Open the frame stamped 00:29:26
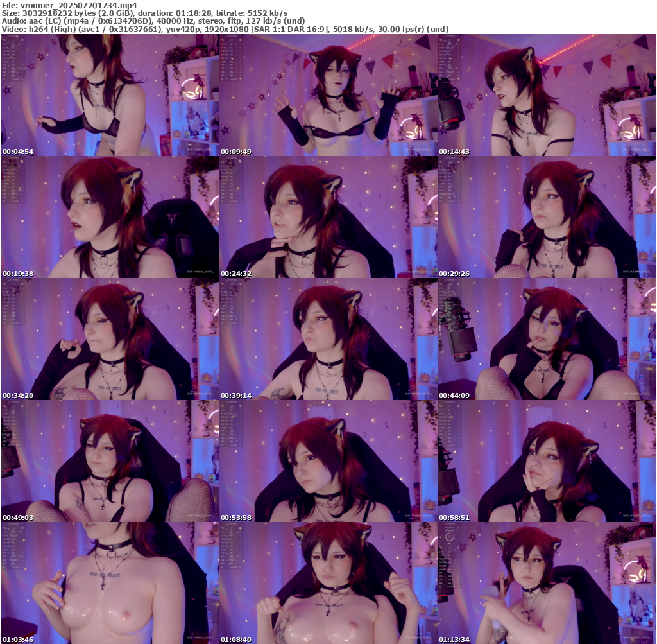The image size is (657, 644). coord(547,217)
